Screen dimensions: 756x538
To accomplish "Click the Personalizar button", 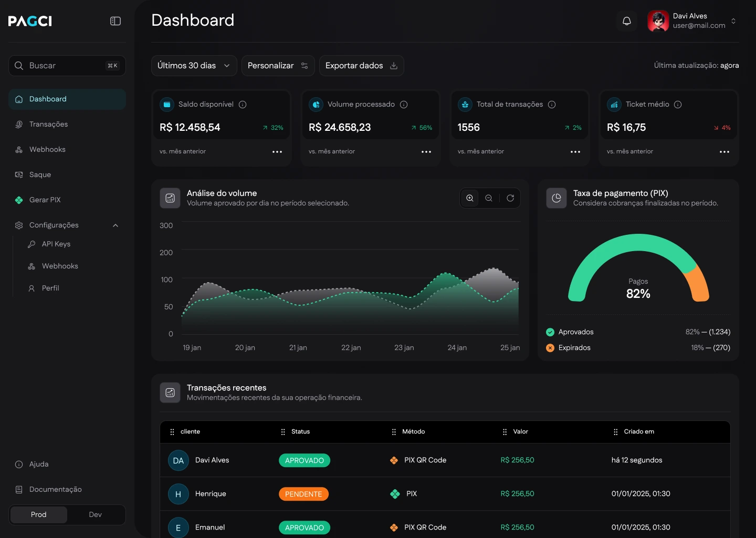I will point(278,66).
